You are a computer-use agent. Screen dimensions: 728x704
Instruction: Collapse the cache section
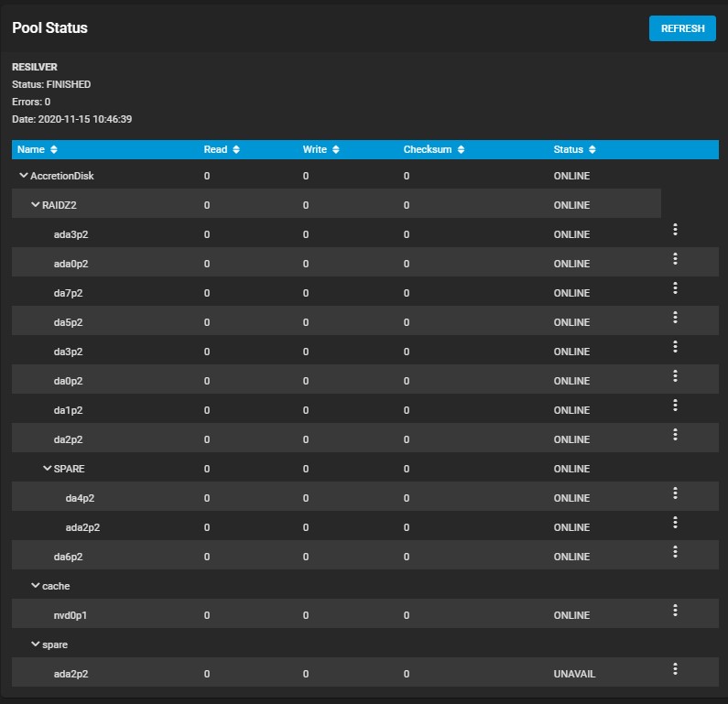click(x=35, y=586)
